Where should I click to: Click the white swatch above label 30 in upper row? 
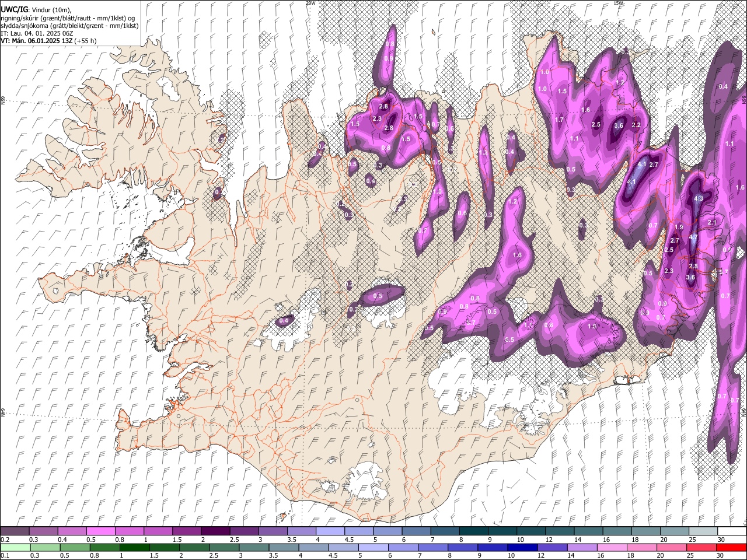[x=731, y=531]
